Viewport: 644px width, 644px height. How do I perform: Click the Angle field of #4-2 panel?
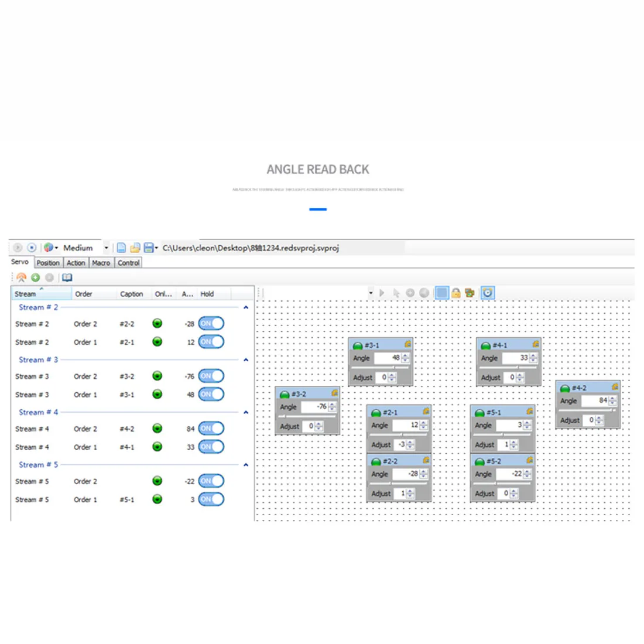(597, 400)
